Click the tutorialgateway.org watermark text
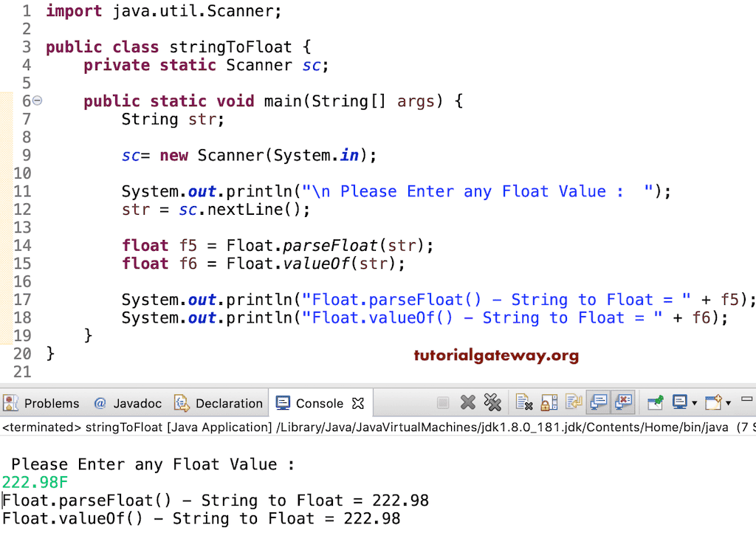756x533 pixels. pos(496,354)
